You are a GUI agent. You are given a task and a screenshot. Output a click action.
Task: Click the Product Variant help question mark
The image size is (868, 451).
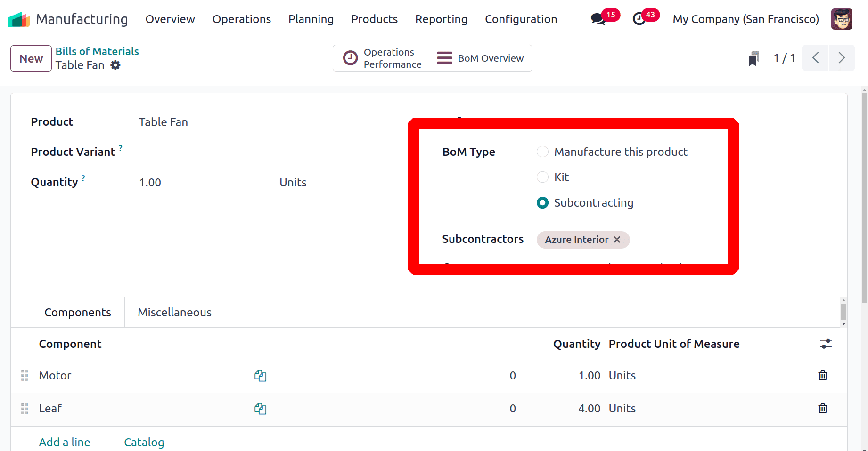coord(121,148)
